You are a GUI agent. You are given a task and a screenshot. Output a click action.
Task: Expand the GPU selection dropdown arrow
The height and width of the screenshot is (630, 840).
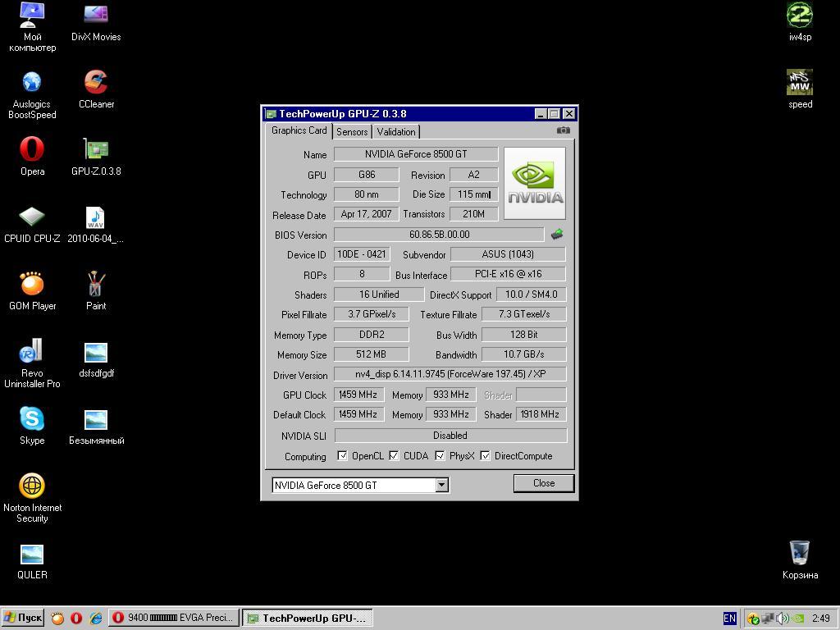(x=441, y=485)
